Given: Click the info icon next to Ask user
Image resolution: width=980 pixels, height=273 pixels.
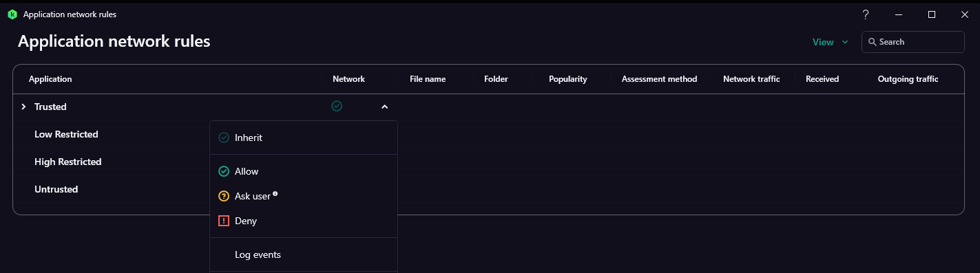Looking at the screenshot, I should coord(275,194).
